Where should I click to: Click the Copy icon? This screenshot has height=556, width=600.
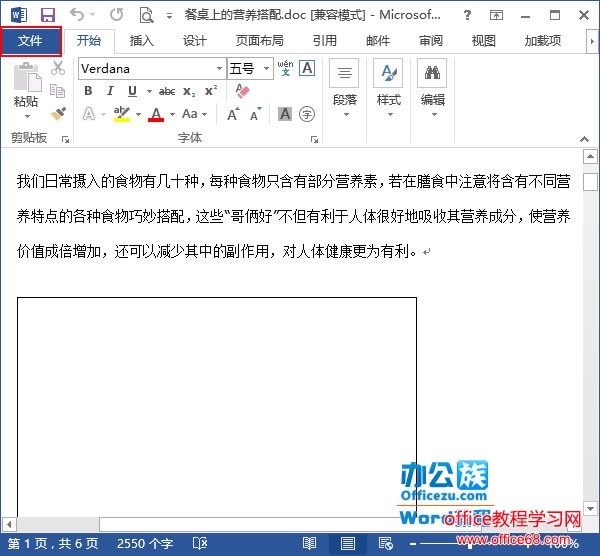(58, 91)
